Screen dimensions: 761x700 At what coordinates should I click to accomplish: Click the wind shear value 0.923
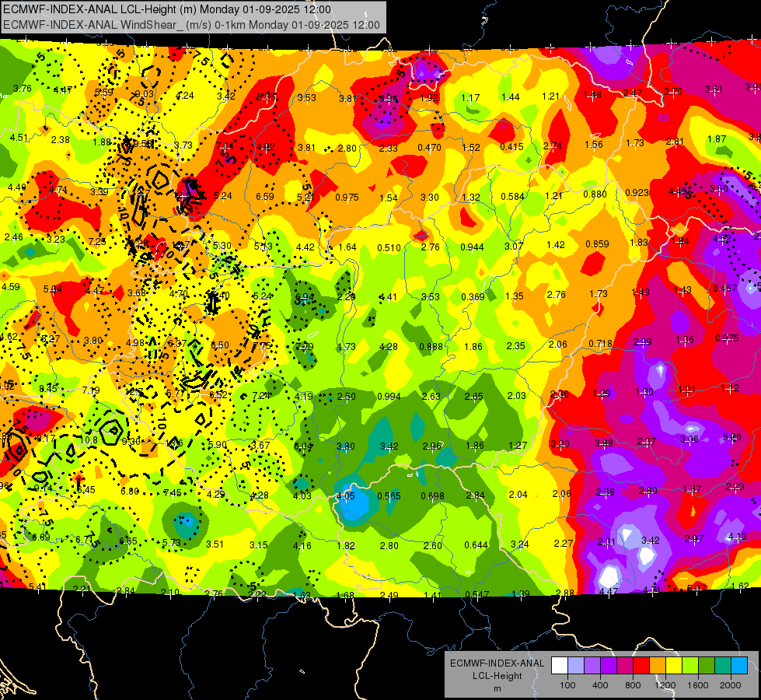(637, 192)
